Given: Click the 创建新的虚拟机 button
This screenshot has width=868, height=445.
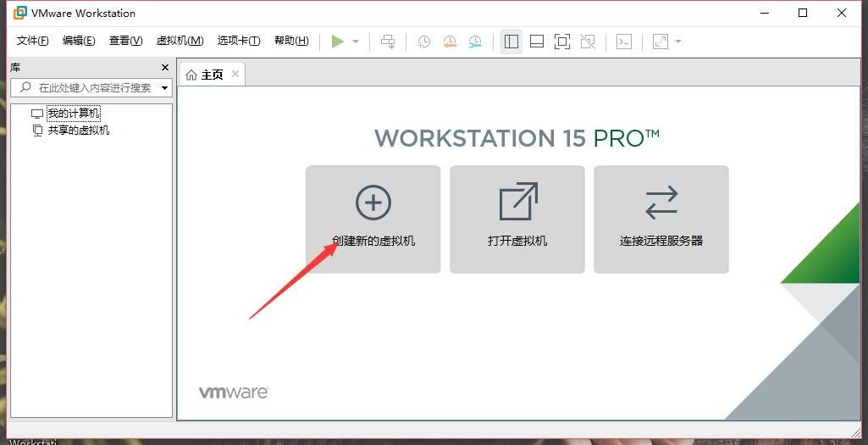Looking at the screenshot, I should click(373, 220).
